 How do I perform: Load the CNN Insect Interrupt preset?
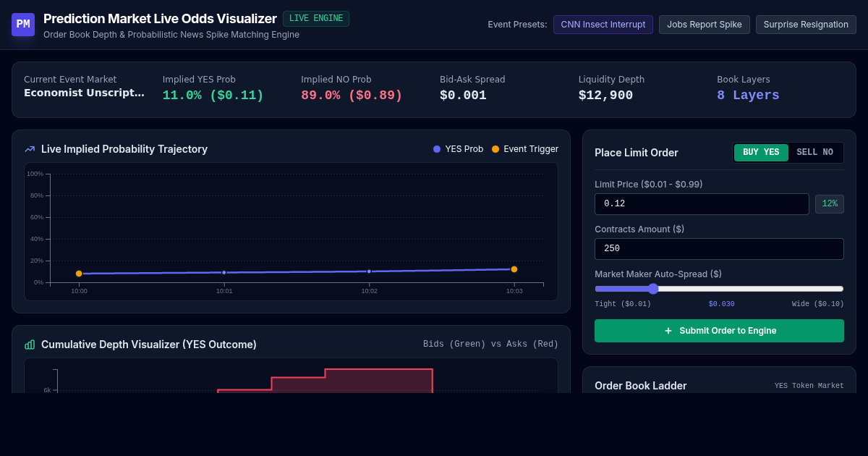(x=603, y=25)
